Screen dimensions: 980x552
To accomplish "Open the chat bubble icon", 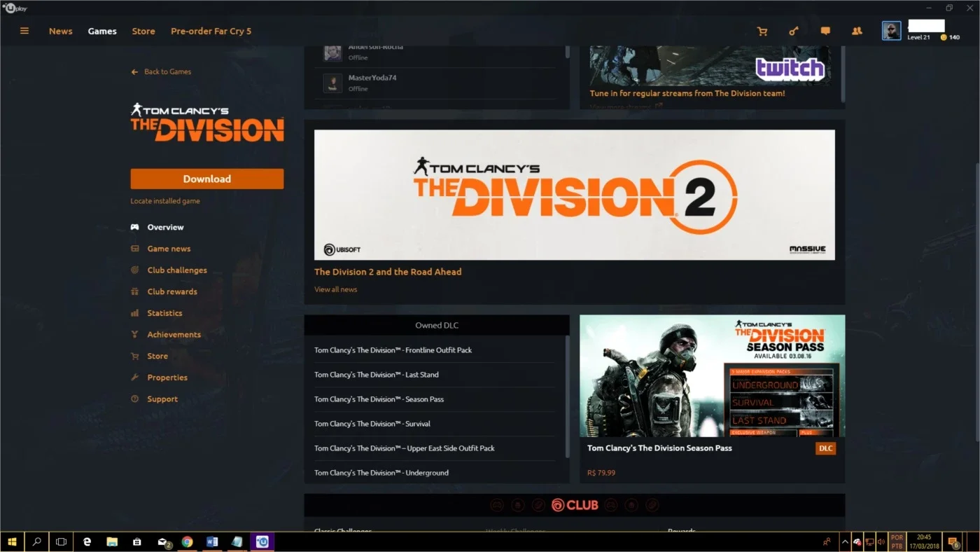I will tap(825, 31).
